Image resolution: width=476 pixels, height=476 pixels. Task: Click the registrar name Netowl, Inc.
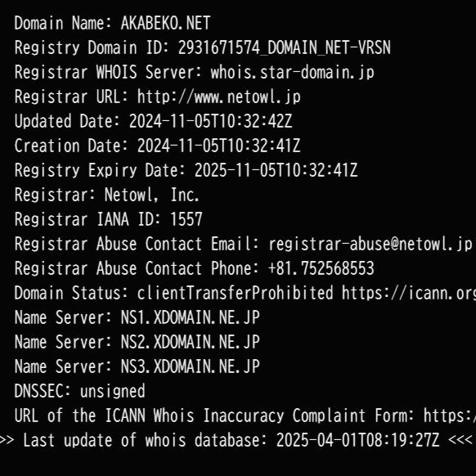coord(152,195)
